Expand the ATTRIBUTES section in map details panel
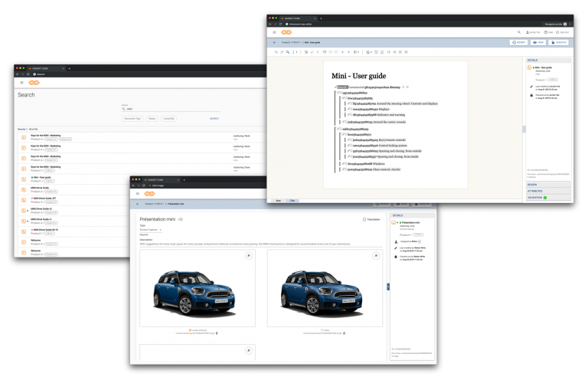The image size is (588, 377). 549,191
